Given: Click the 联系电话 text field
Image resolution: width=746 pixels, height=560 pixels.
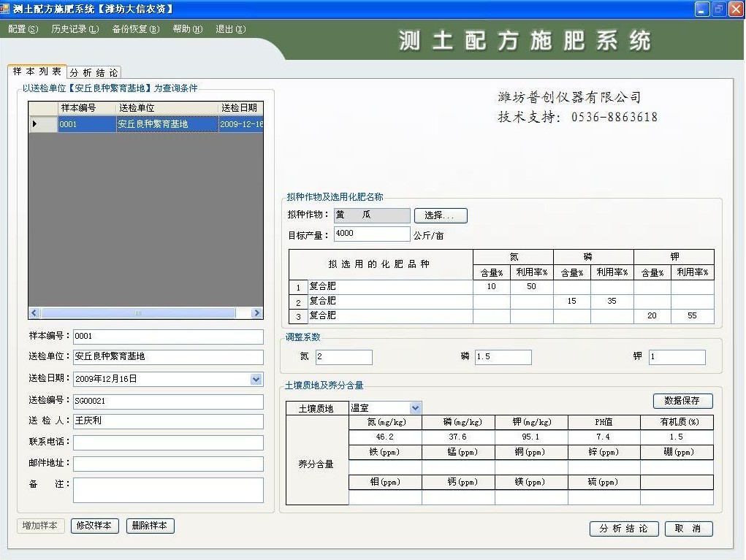Looking at the screenshot, I should pyautogui.click(x=168, y=442).
